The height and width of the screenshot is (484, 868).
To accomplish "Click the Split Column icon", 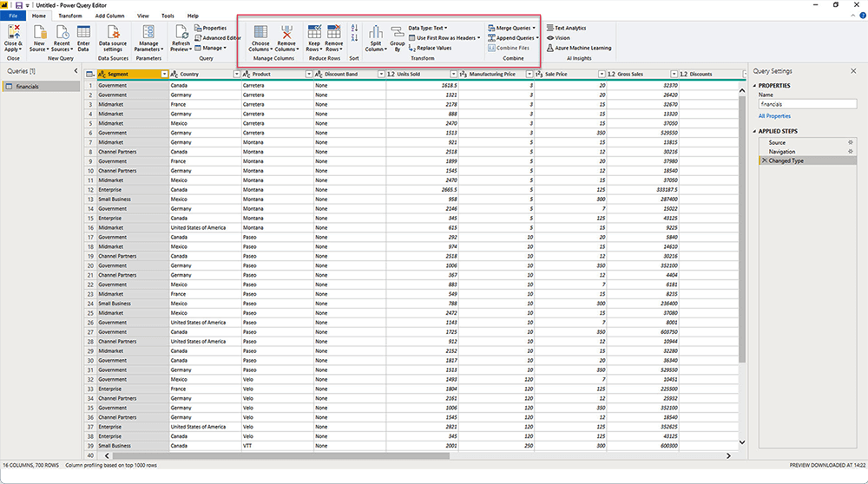I will [x=375, y=32].
